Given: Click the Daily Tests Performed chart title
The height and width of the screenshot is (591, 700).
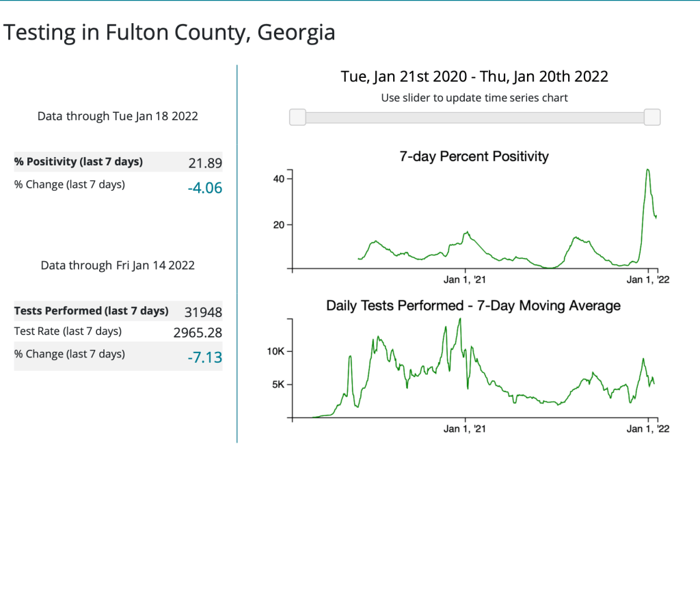Looking at the screenshot, I should point(473,305).
